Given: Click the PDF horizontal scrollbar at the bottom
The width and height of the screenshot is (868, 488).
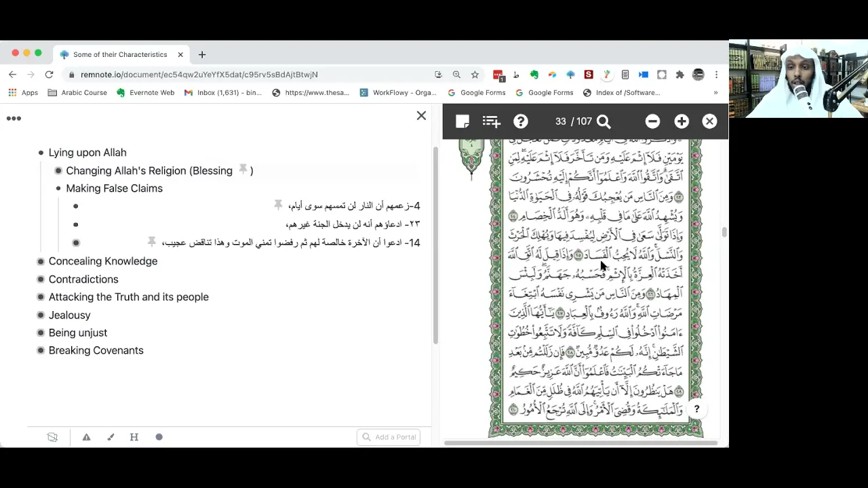Looking at the screenshot, I should (580, 443).
